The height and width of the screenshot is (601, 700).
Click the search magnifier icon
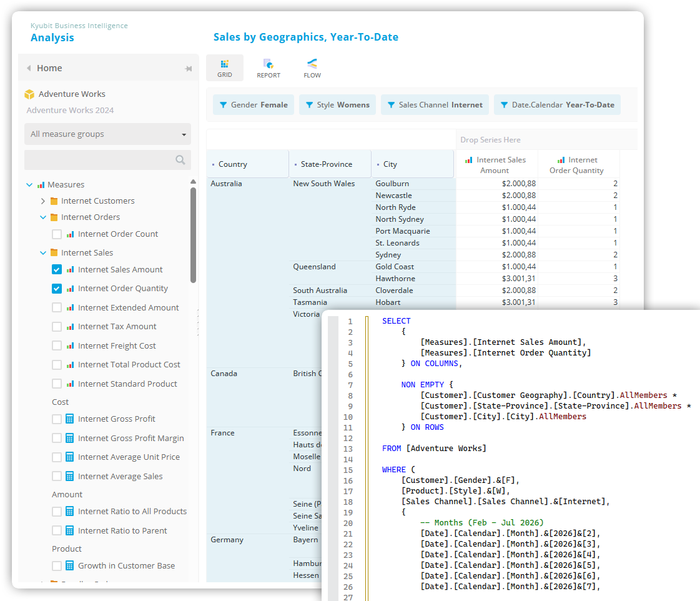click(180, 160)
